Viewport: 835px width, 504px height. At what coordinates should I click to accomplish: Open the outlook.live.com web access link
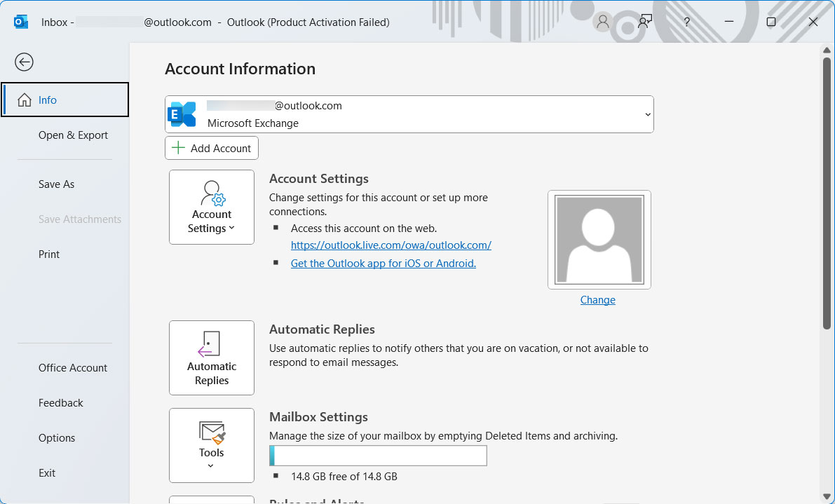(x=391, y=245)
